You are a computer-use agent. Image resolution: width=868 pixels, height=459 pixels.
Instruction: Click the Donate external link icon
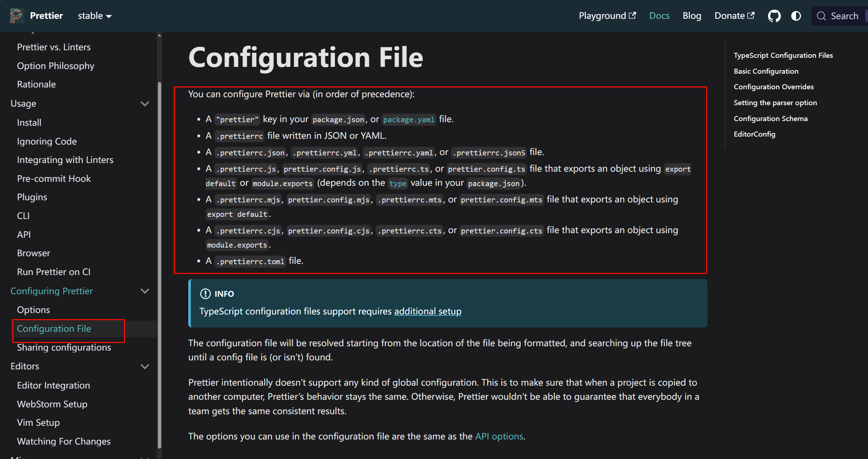click(751, 15)
